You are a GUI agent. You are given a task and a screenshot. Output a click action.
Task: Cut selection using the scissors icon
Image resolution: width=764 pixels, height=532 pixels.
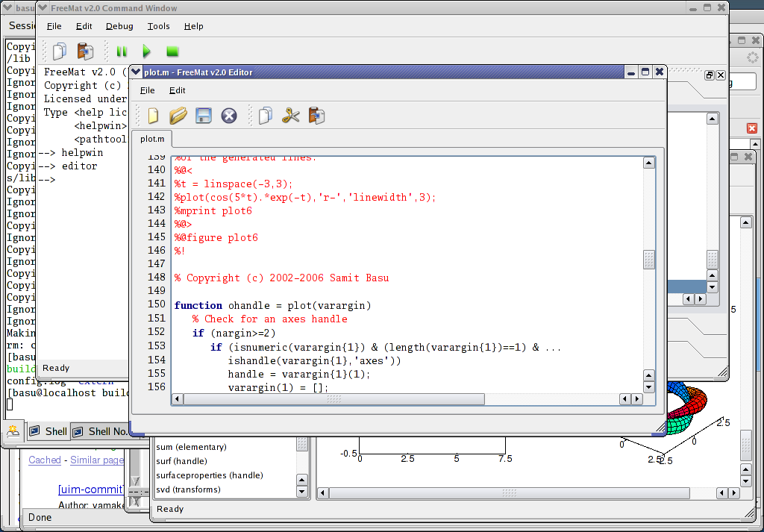[290, 116]
